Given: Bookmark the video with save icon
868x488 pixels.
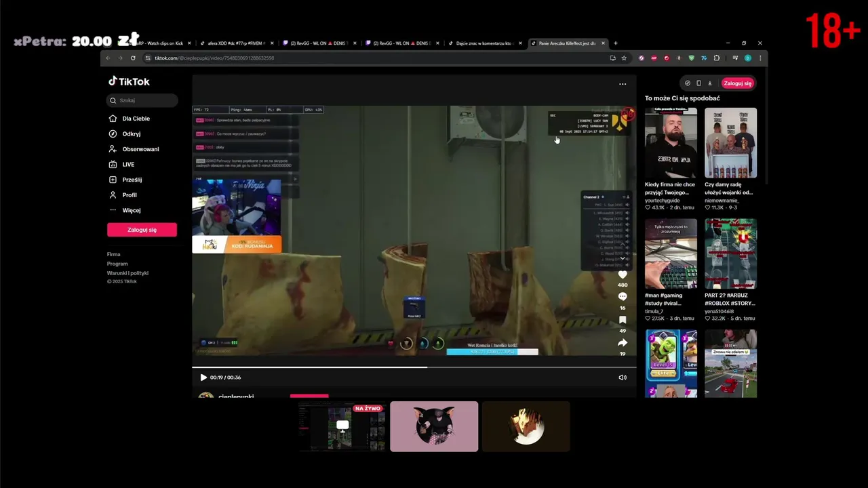Looking at the screenshot, I should point(623,320).
